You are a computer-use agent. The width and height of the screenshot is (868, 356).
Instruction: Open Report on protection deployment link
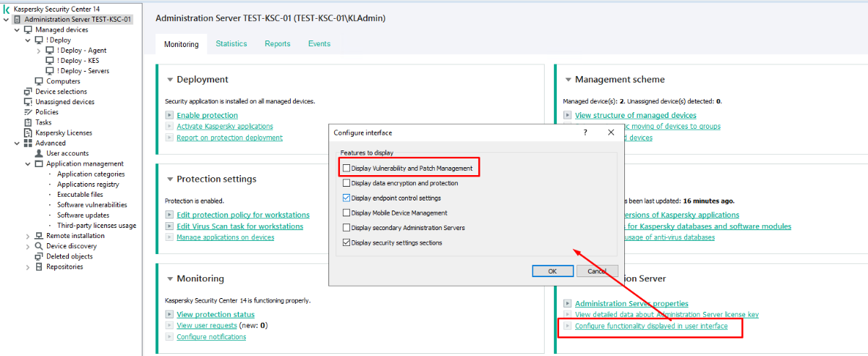[x=229, y=137]
